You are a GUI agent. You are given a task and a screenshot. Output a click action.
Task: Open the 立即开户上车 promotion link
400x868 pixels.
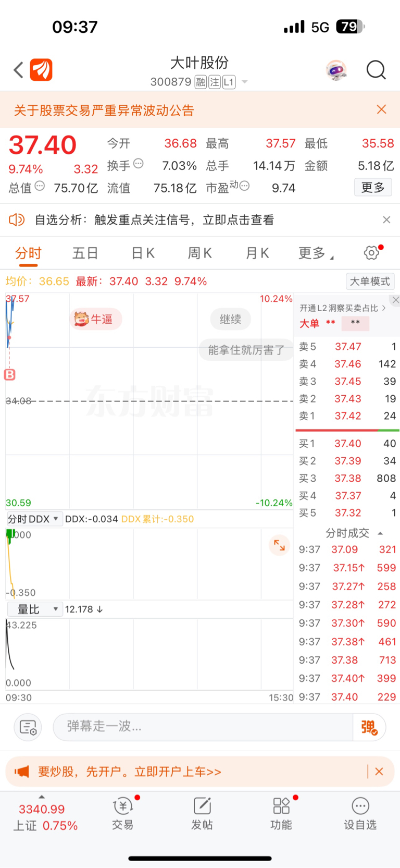[x=130, y=772]
